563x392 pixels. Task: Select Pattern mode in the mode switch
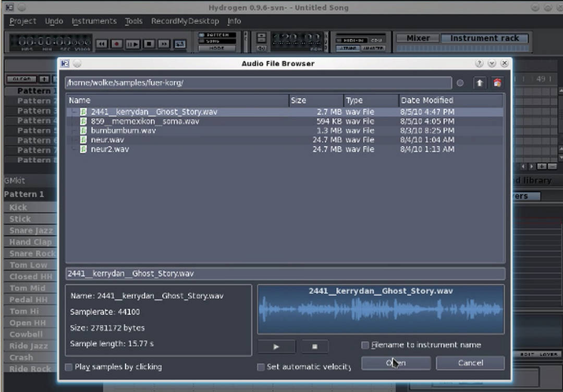[217, 35]
